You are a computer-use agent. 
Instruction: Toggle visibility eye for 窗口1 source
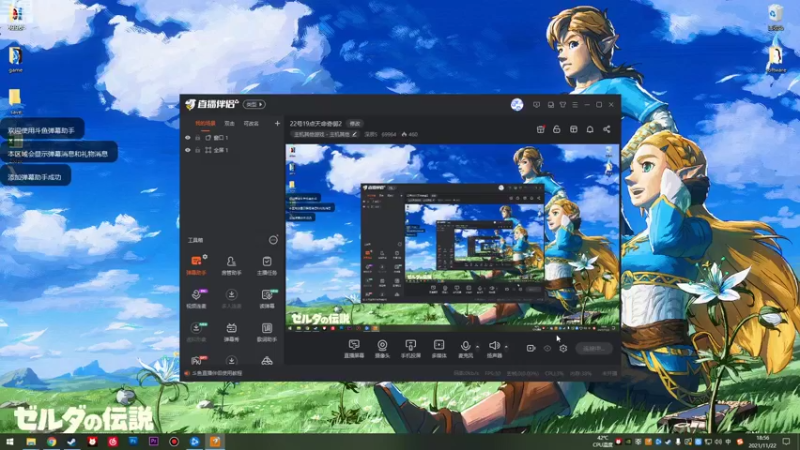pyautogui.click(x=187, y=138)
